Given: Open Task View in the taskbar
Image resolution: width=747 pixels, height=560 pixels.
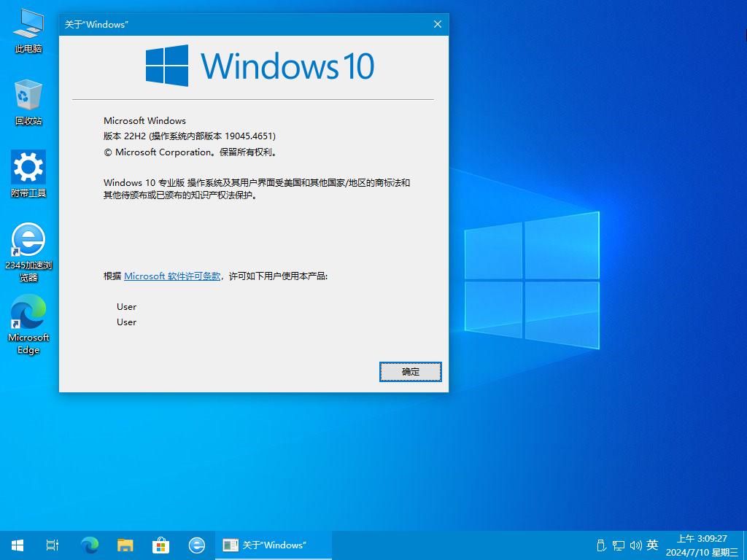Looking at the screenshot, I should click(53, 545).
